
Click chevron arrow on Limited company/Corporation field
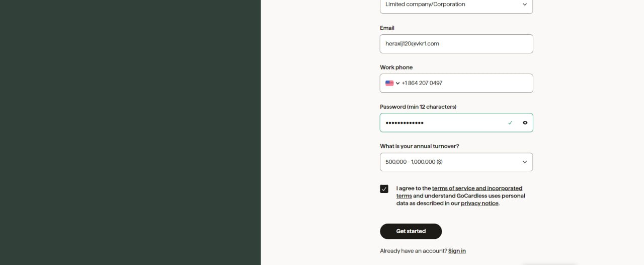coord(525,5)
